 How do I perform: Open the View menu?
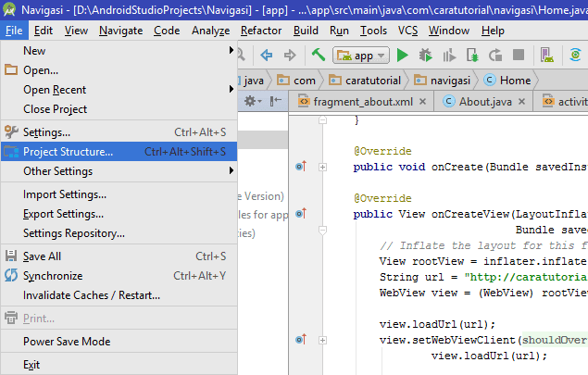76,31
